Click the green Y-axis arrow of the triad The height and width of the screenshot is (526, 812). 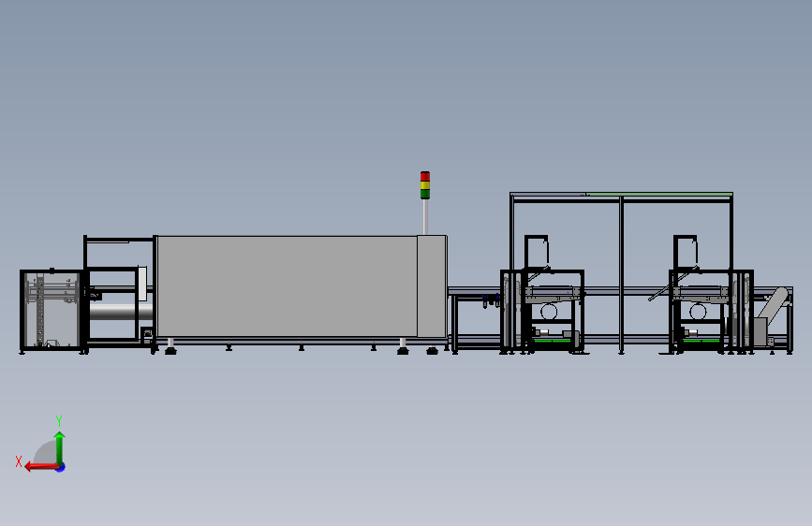[60, 447]
